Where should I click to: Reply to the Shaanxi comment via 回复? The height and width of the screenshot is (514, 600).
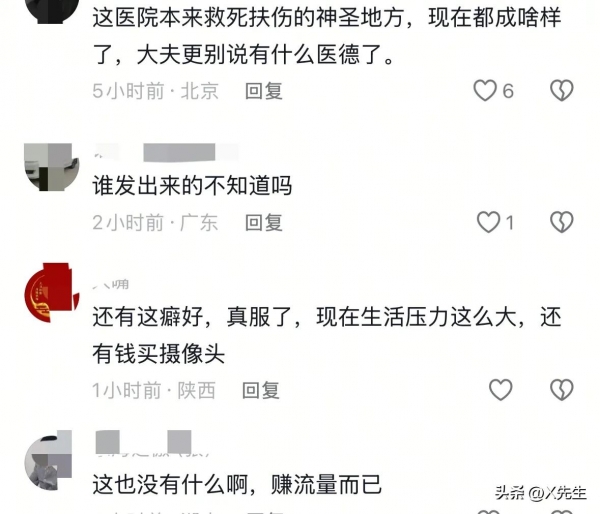261,390
